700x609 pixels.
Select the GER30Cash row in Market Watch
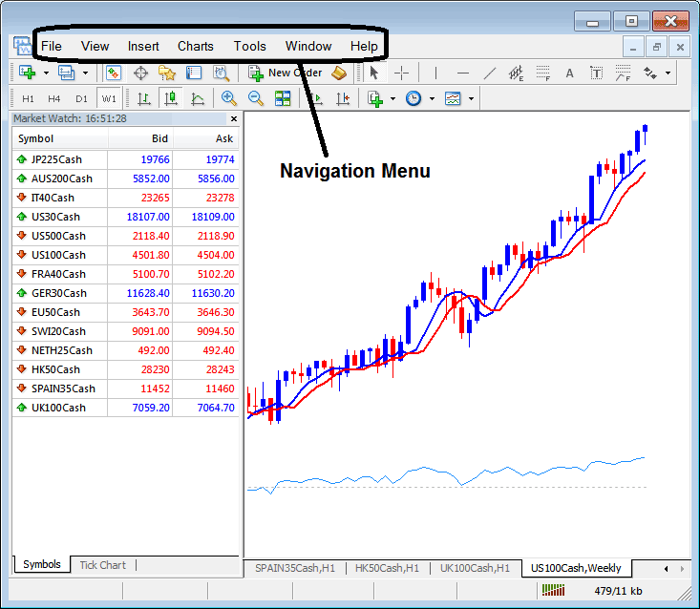(125, 293)
